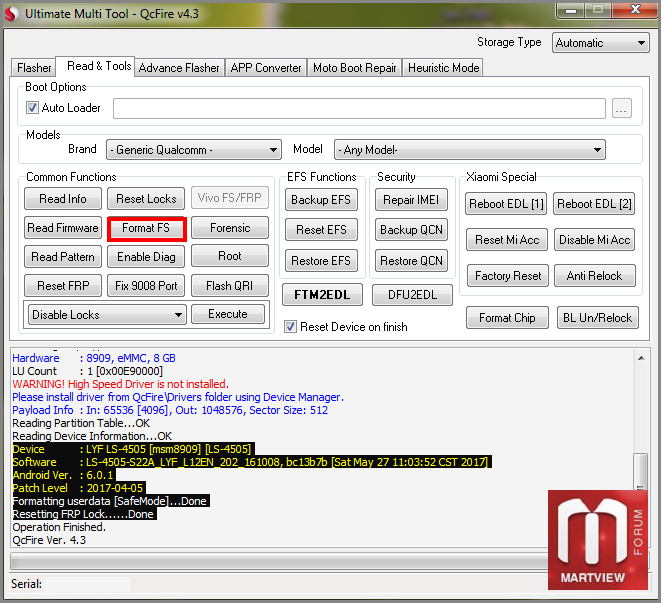661x603 pixels.
Task: Click the Restore QCN button
Action: (x=411, y=261)
